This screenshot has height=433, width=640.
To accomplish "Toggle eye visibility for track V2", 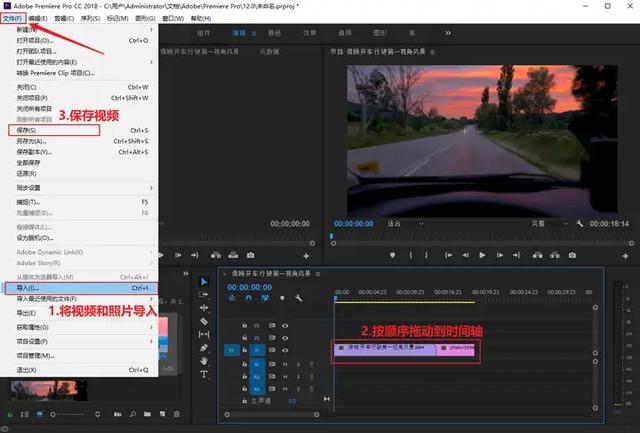I will point(285,338).
